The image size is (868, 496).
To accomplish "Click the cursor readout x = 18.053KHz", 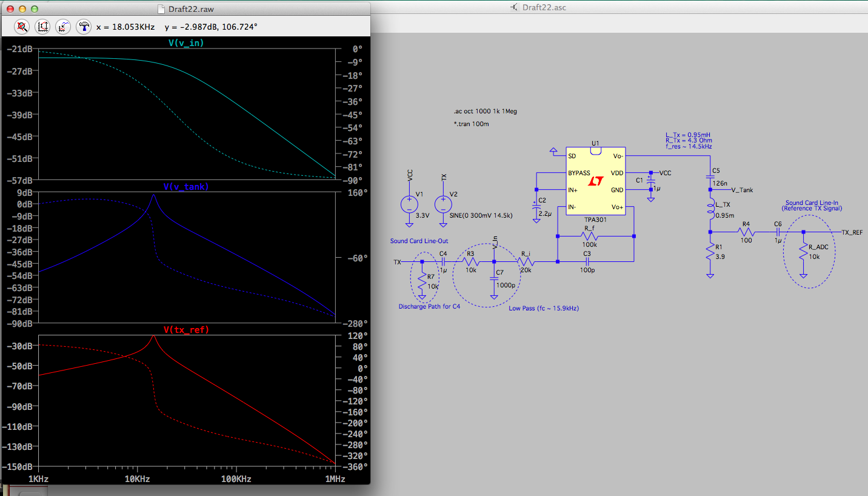I will click(x=125, y=27).
